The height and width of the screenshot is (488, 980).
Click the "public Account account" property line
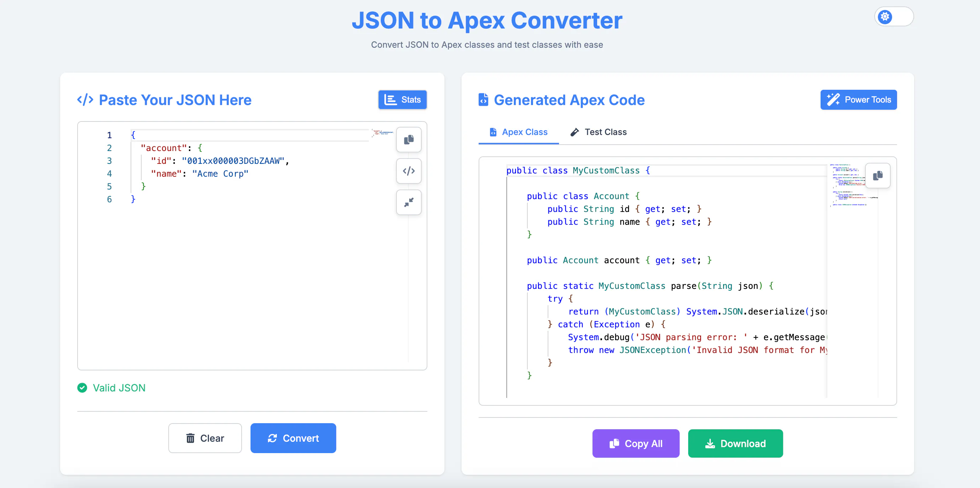pos(619,260)
